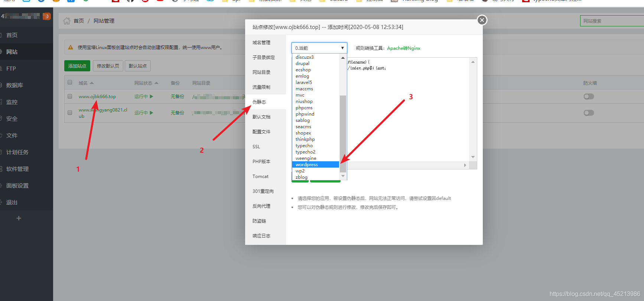Open the 反向代理 tab
The width and height of the screenshot is (644, 301).
point(266,206)
